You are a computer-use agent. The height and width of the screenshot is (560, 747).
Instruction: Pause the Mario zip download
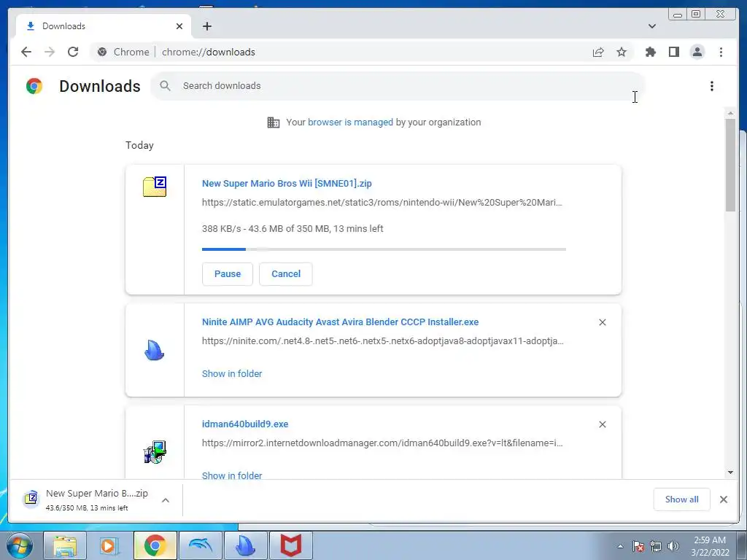(x=228, y=274)
